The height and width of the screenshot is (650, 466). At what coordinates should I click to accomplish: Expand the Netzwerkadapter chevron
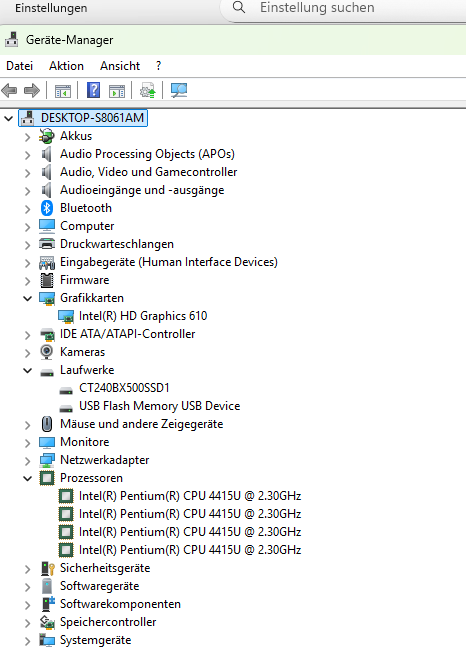coord(27,461)
